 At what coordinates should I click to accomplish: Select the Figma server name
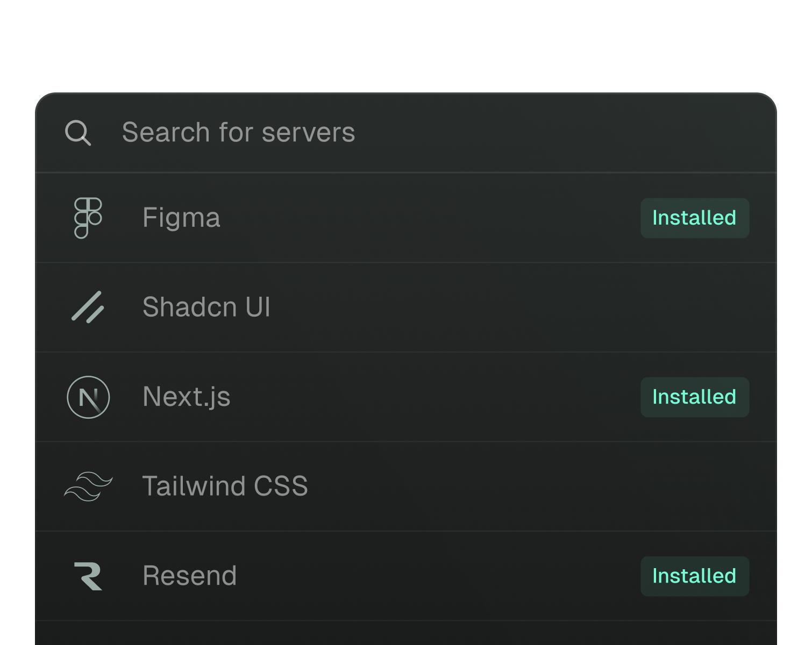(x=181, y=218)
